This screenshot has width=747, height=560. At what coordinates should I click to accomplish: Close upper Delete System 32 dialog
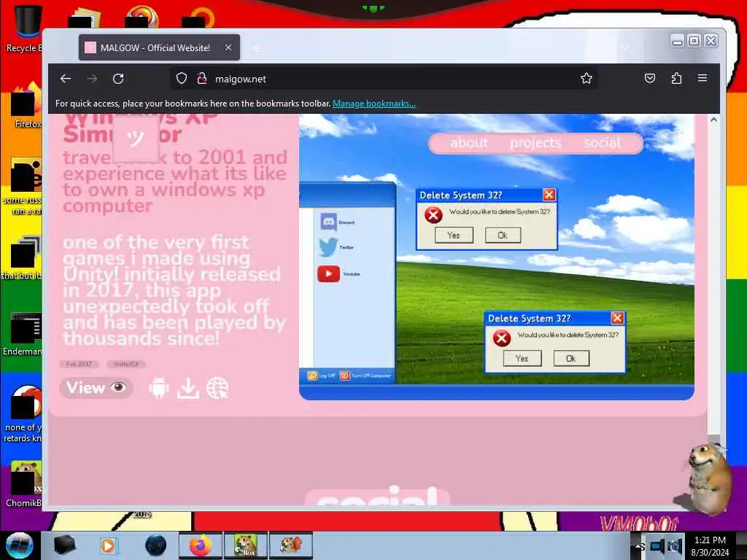click(549, 195)
